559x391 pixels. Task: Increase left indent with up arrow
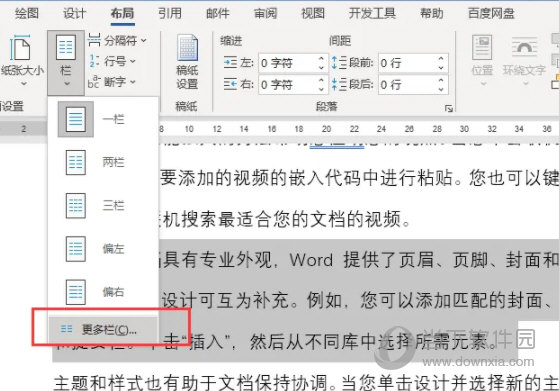click(x=321, y=59)
